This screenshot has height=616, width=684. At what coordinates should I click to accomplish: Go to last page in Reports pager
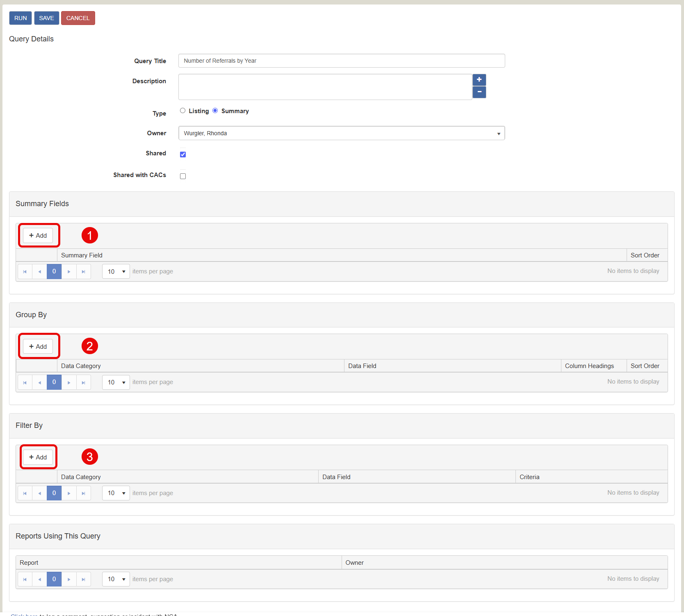click(83, 579)
